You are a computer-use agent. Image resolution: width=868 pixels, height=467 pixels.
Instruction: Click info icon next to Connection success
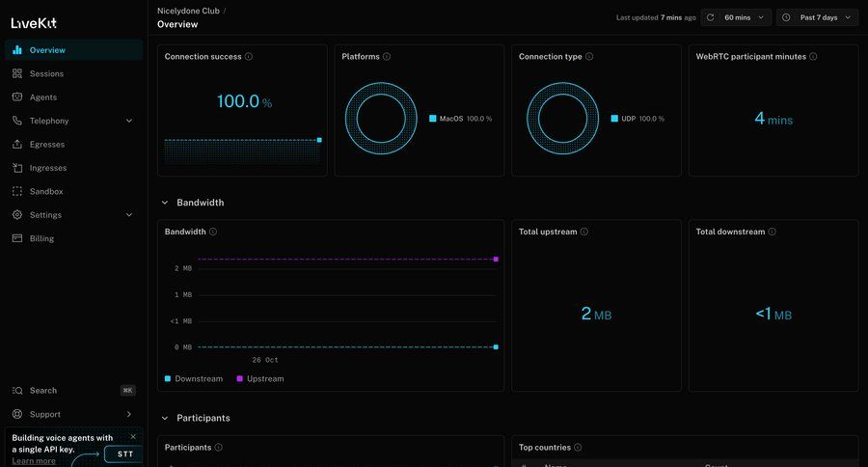(249, 57)
